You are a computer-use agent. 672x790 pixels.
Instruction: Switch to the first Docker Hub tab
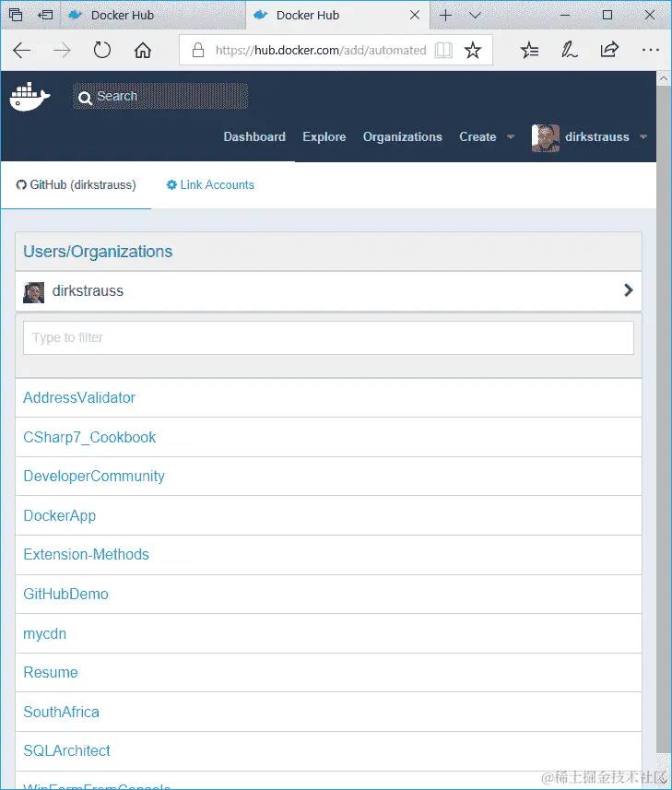[x=153, y=15]
